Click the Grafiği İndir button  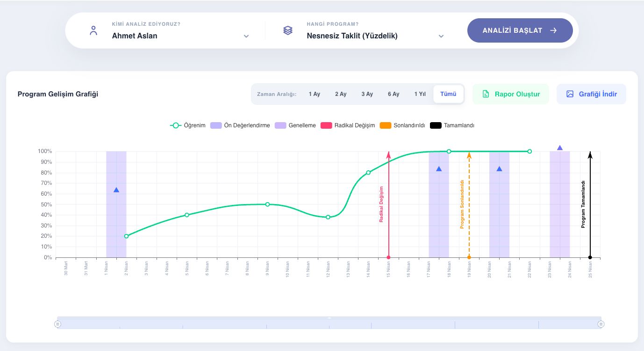tap(591, 94)
